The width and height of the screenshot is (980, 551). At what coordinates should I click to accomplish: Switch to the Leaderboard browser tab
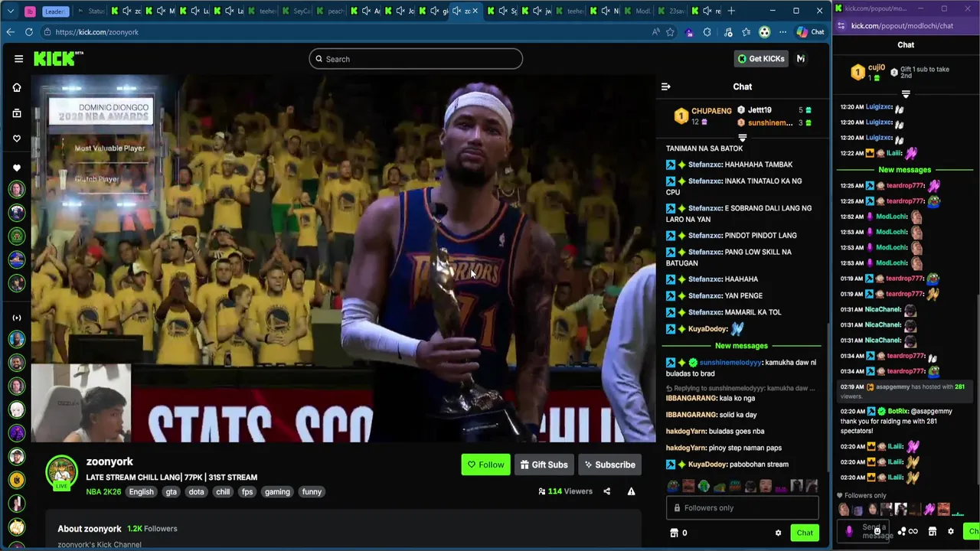(x=55, y=11)
